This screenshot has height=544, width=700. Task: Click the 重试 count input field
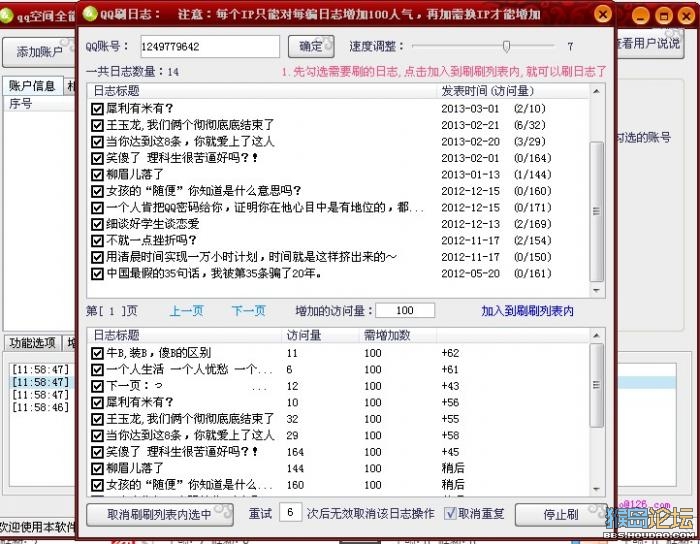290,512
